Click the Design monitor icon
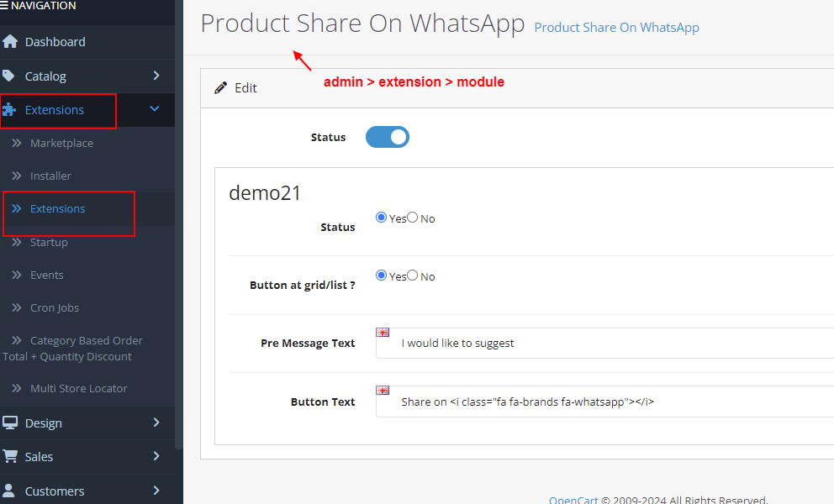 (9, 423)
